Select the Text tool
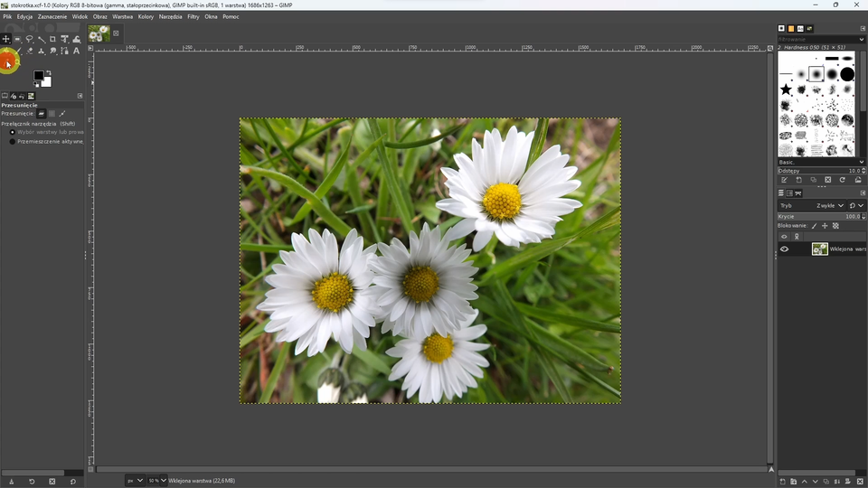 coord(76,51)
